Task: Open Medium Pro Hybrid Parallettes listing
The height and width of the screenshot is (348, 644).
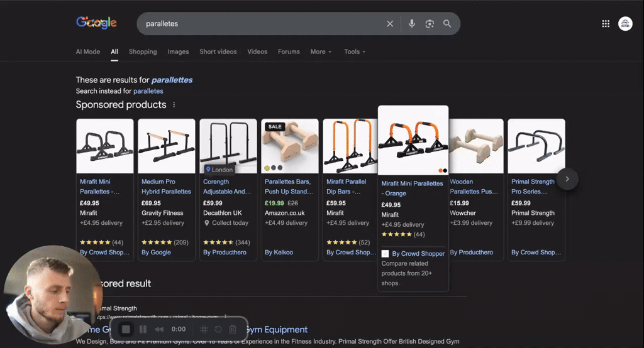Action: tap(166, 187)
